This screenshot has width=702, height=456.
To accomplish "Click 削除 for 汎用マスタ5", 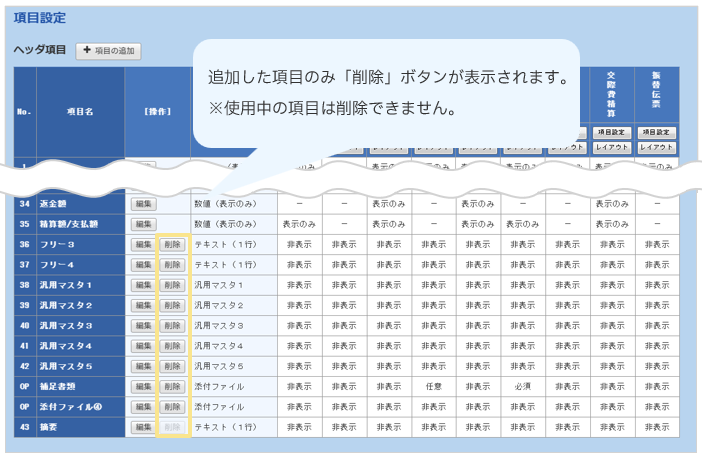I will [x=172, y=367].
